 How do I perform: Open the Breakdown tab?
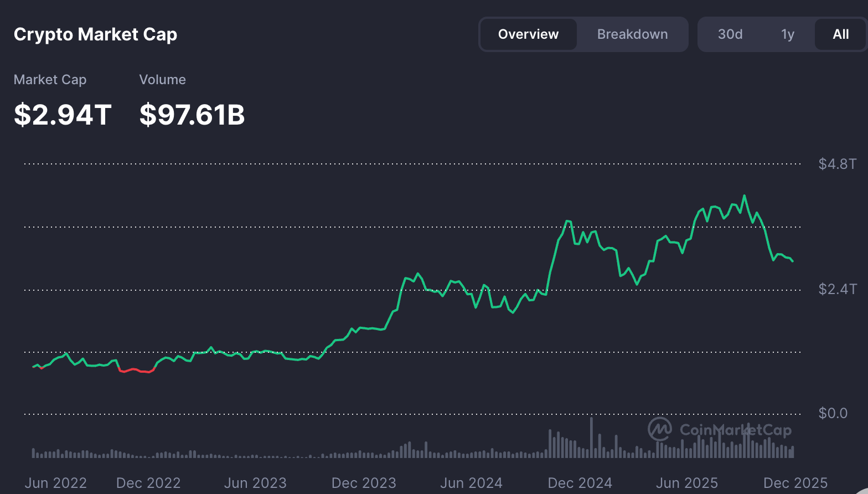[632, 34]
